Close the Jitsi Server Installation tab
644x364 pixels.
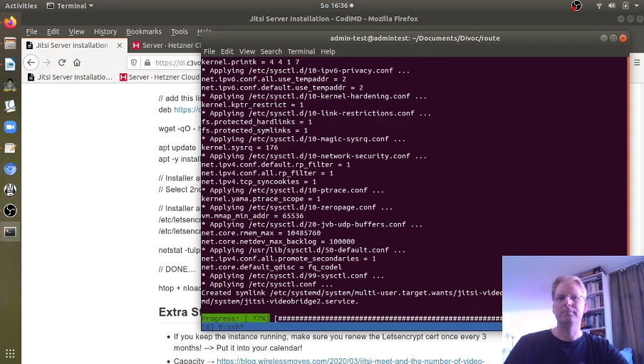(x=120, y=45)
